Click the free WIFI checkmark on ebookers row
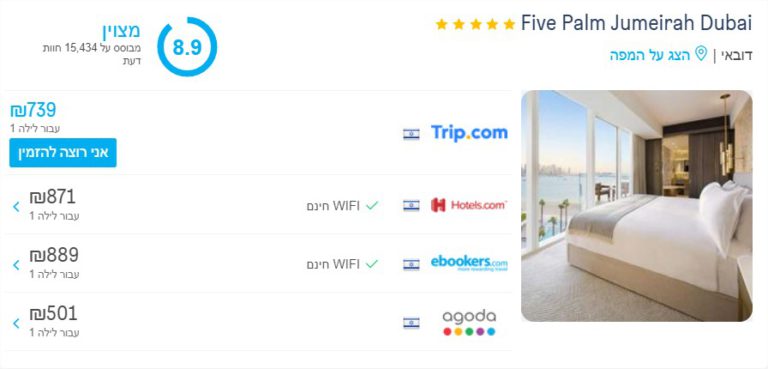The image size is (768, 369). tap(372, 264)
